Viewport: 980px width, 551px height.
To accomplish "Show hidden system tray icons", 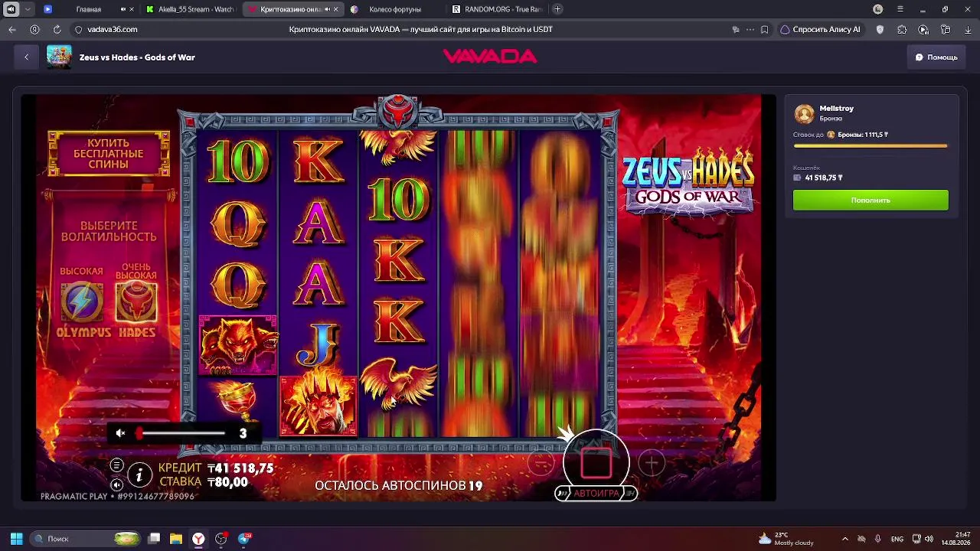I will click(845, 539).
